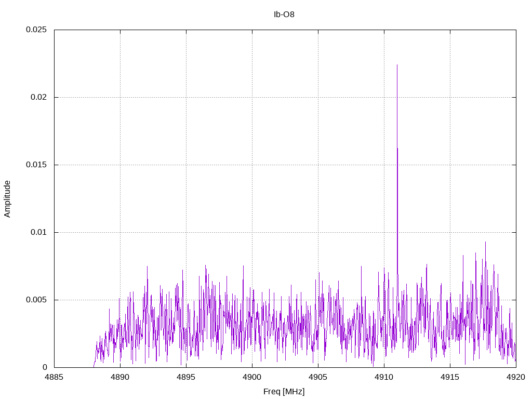
Task: Click the 'Amplitude' y-axis label
Action: [x=7, y=199]
